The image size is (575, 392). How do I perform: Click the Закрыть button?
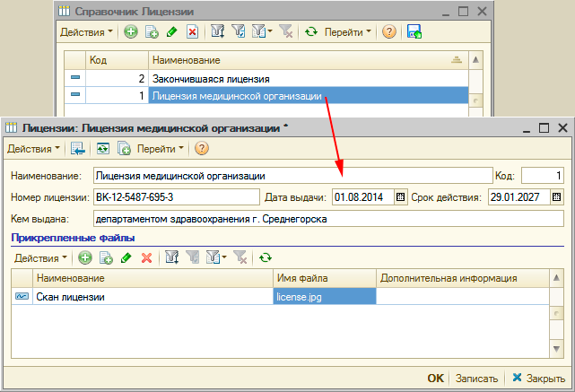539,378
